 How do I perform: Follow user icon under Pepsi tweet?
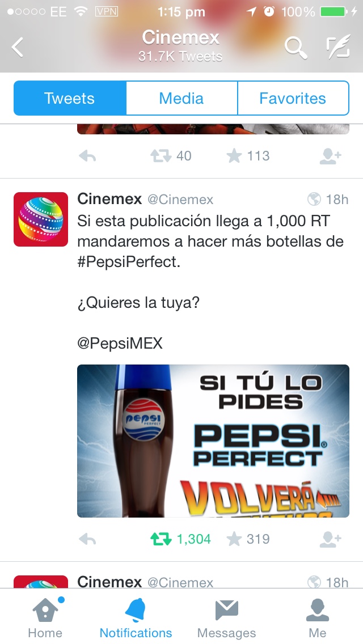331,539
